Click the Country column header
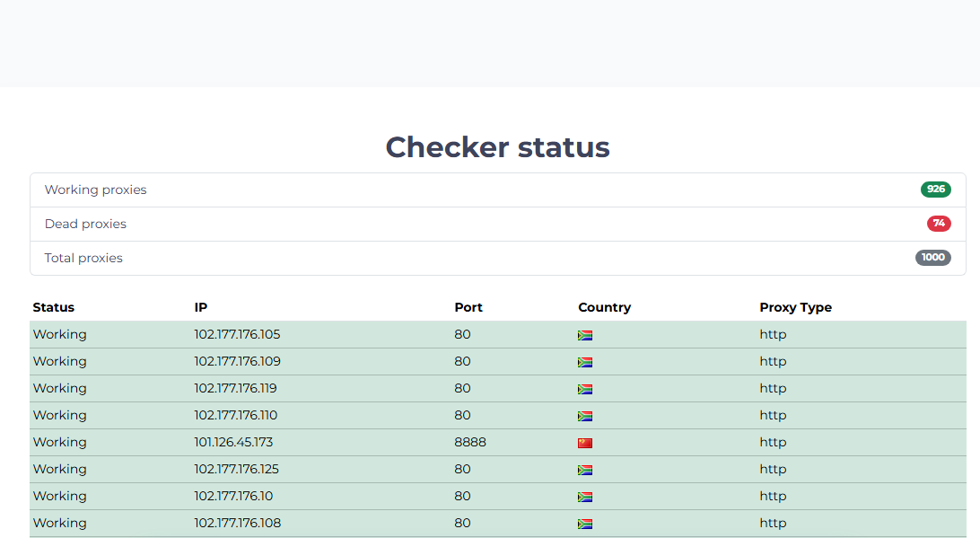The width and height of the screenshot is (980, 538). click(604, 307)
